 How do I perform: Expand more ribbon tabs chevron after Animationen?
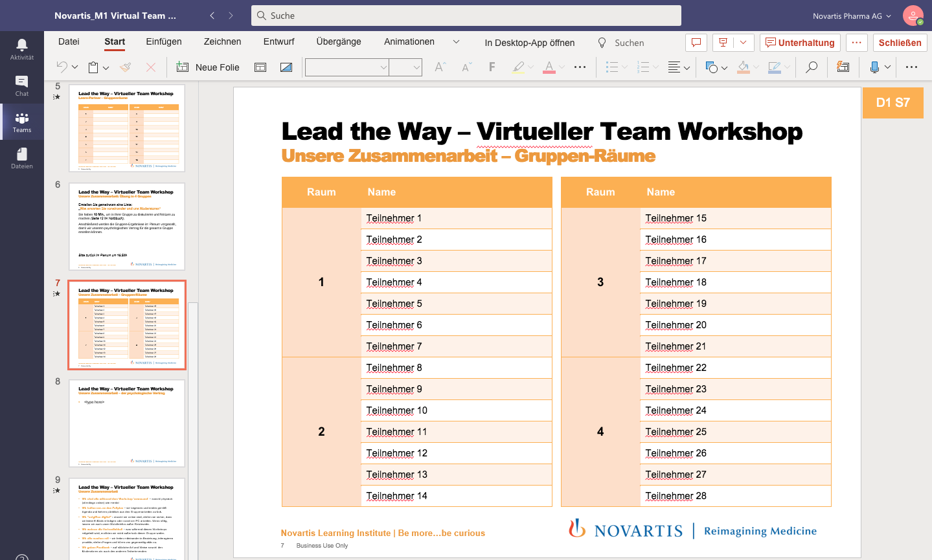pyautogui.click(x=456, y=41)
